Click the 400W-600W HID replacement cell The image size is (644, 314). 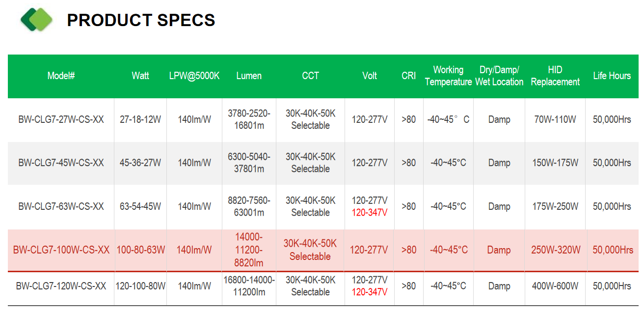click(x=555, y=286)
